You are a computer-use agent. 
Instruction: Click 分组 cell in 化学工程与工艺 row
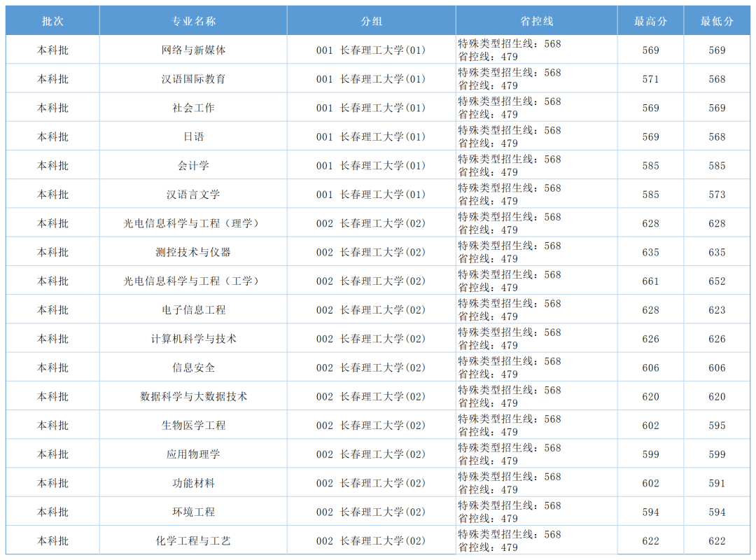(371, 540)
